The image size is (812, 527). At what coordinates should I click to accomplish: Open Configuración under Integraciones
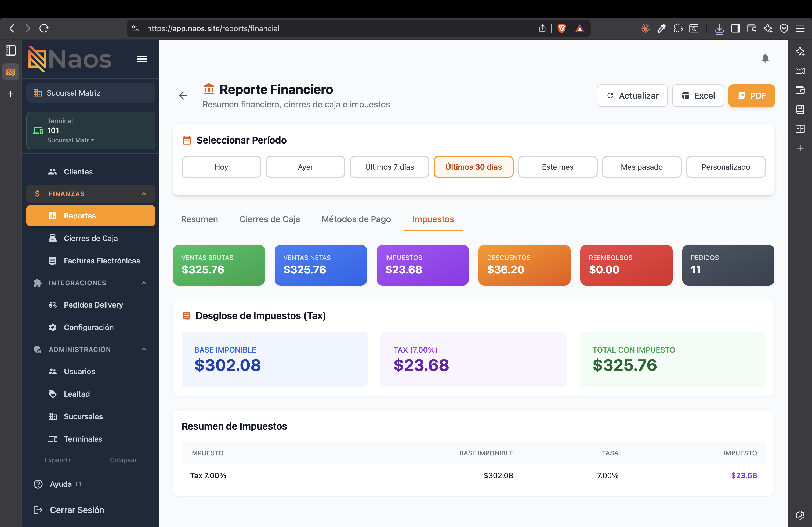(x=91, y=327)
